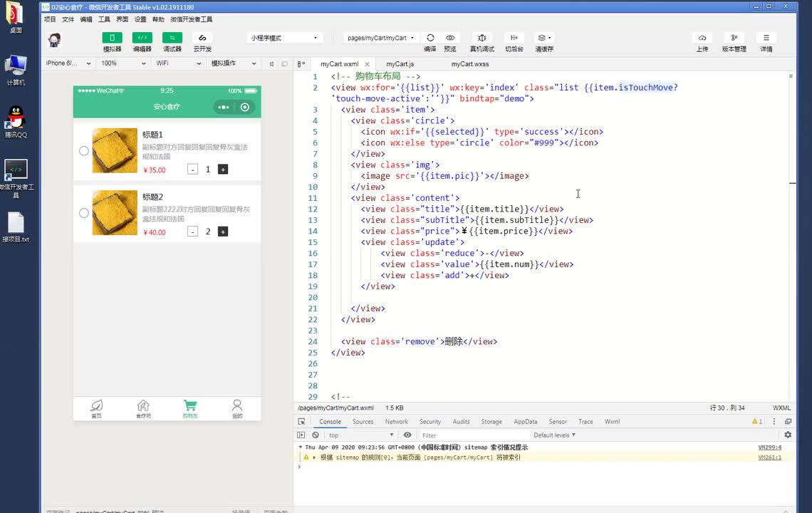Clear console with the ban icon
The image size is (812, 513).
click(x=316, y=435)
